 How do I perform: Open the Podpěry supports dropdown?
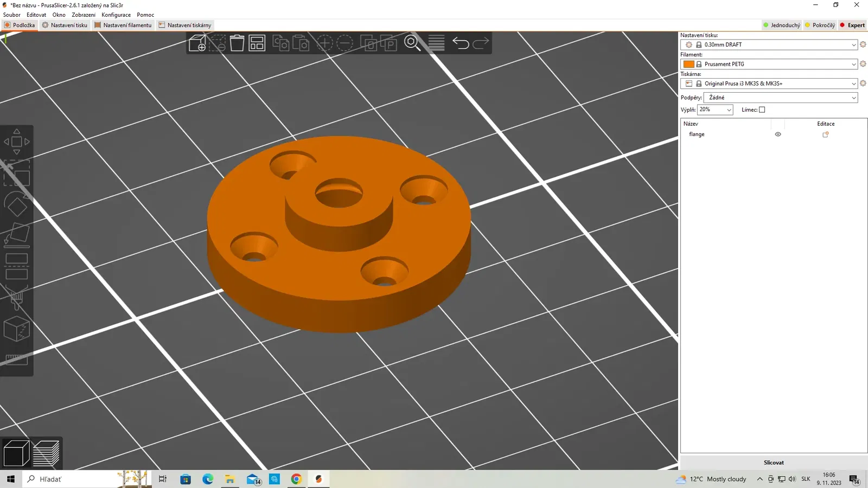coord(781,98)
